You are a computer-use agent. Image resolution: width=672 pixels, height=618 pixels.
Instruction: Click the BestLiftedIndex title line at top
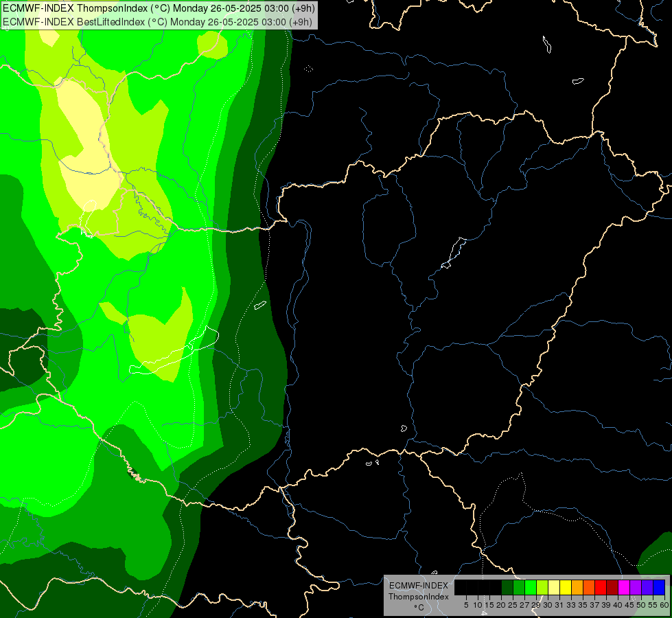[157, 22]
